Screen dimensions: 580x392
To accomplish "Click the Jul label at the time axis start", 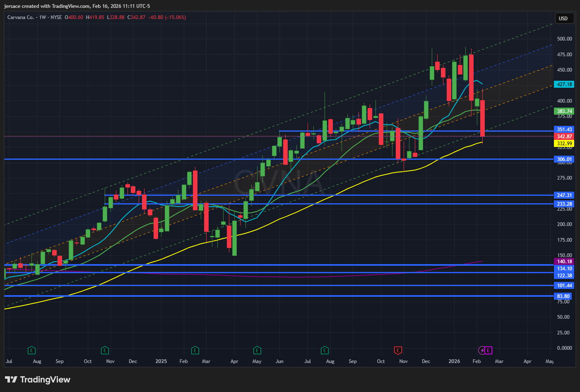I will (9, 361).
